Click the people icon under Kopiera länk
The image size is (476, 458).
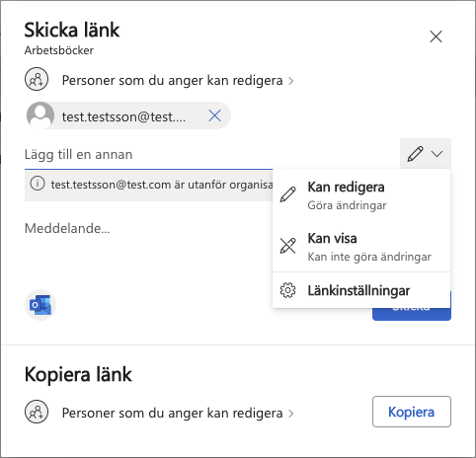pos(37,412)
